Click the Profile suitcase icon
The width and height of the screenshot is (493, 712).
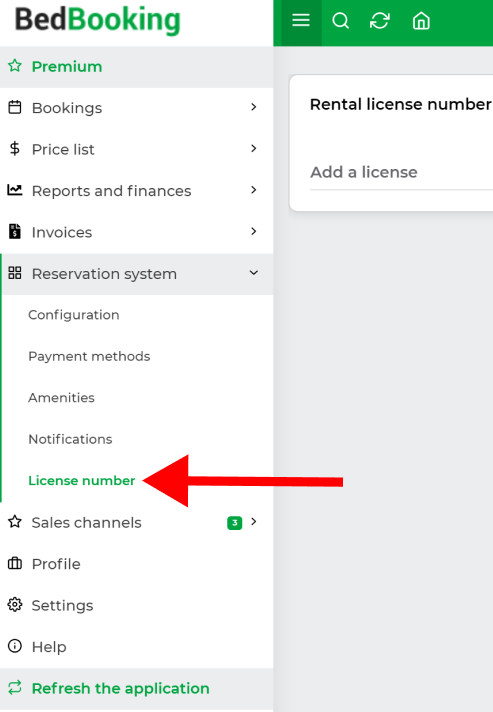[x=15, y=564]
